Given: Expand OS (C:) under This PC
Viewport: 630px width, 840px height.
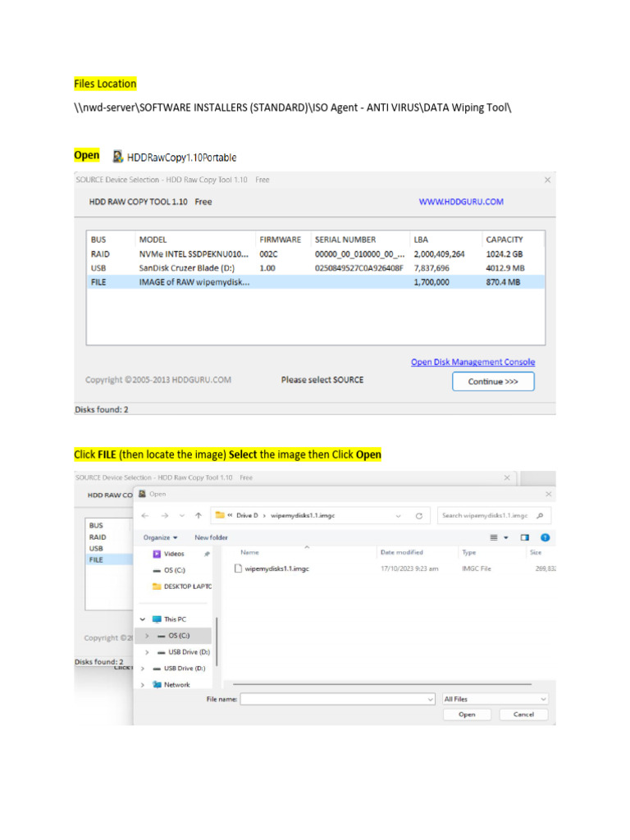Looking at the screenshot, I should coord(147,636).
